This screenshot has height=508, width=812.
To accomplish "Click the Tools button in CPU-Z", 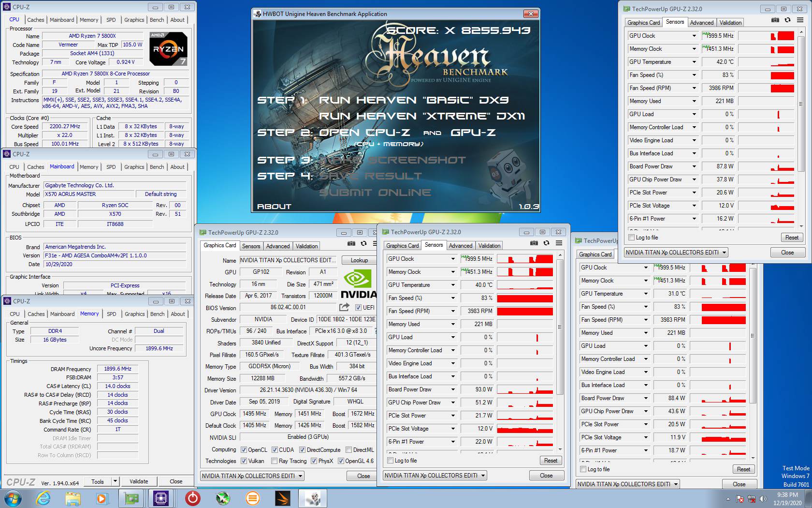I will point(98,481).
